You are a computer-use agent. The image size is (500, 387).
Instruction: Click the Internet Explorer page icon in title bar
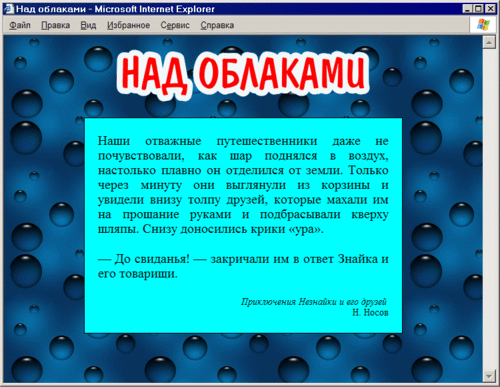tap(9, 9)
